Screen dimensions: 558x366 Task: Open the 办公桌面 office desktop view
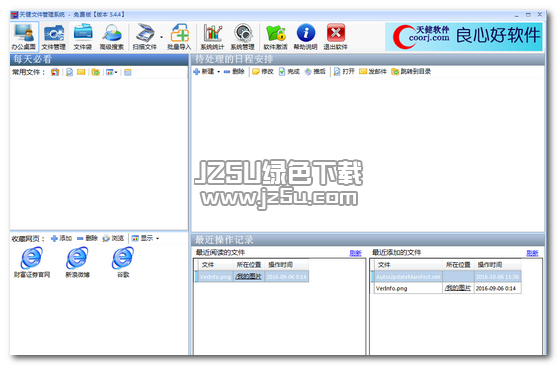24,37
